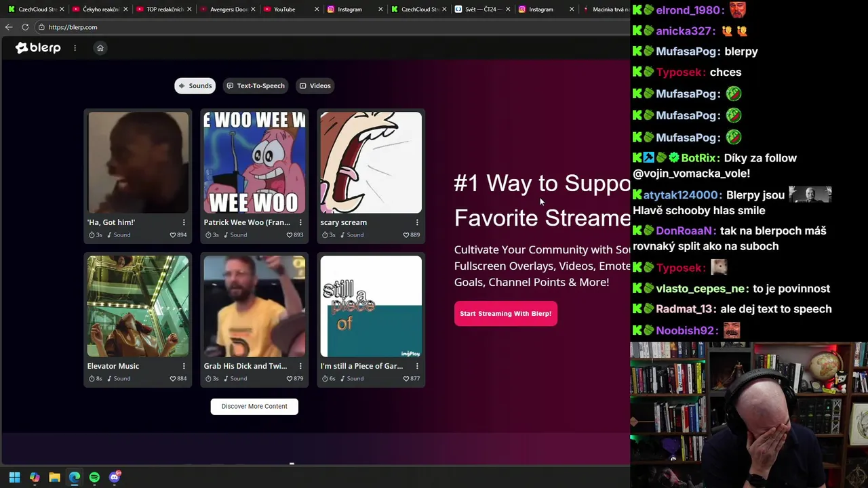This screenshot has width=868, height=488.
Task: Click the Blerp logo
Action: (38, 47)
